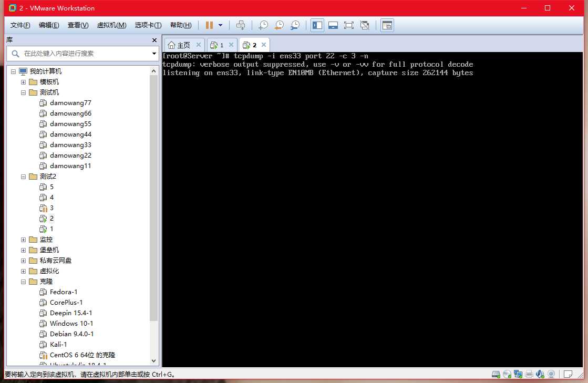This screenshot has height=383, width=588.
Task: Collapse the 克隆 folder
Action: point(23,281)
